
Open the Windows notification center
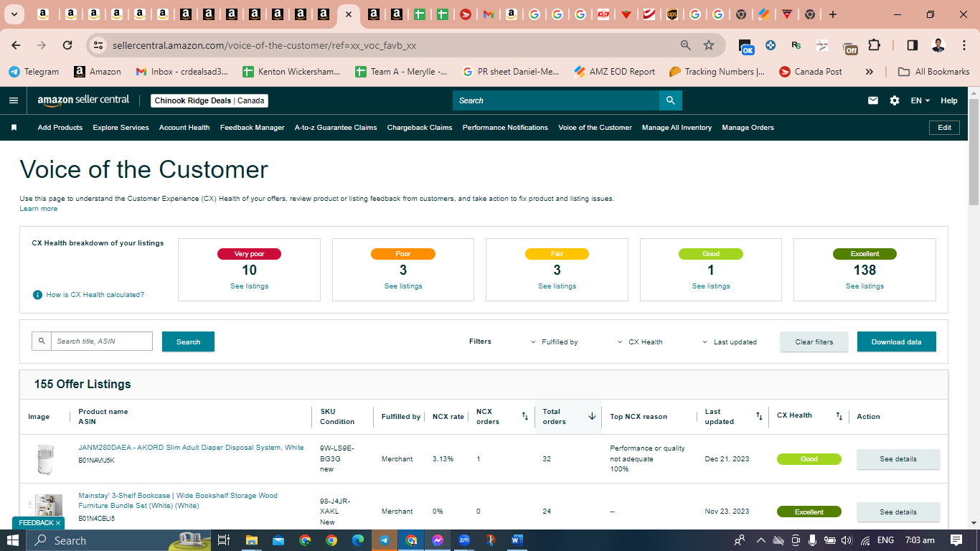pyautogui.click(x=956, y=540)
